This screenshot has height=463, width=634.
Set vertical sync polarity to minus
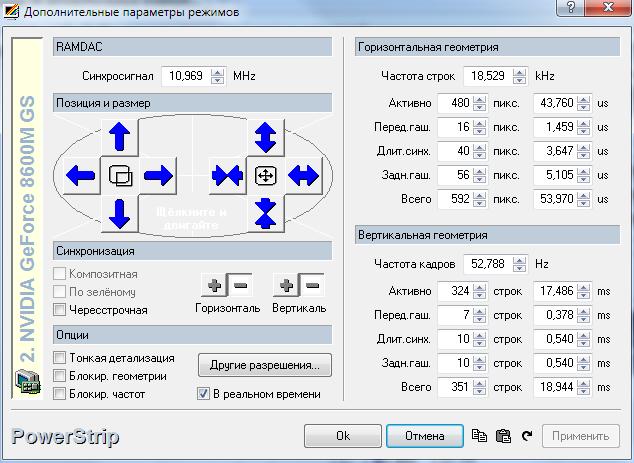tap(312, 286)
